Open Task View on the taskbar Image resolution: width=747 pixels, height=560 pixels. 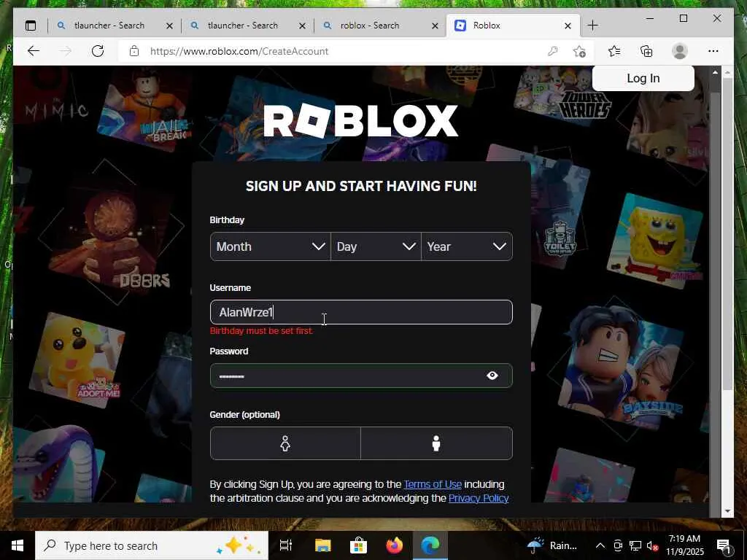(x=285, y=545)
